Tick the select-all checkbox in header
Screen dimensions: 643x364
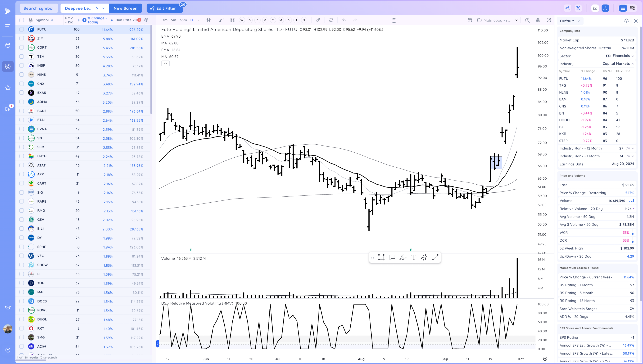click(x=22, y=20)
